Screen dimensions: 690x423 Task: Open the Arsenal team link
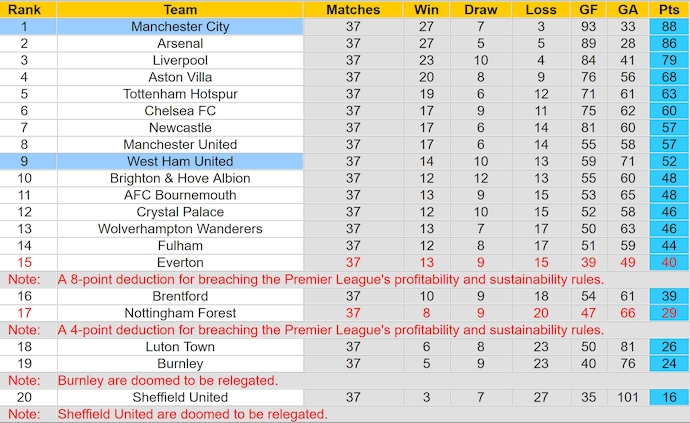[180, 44]
